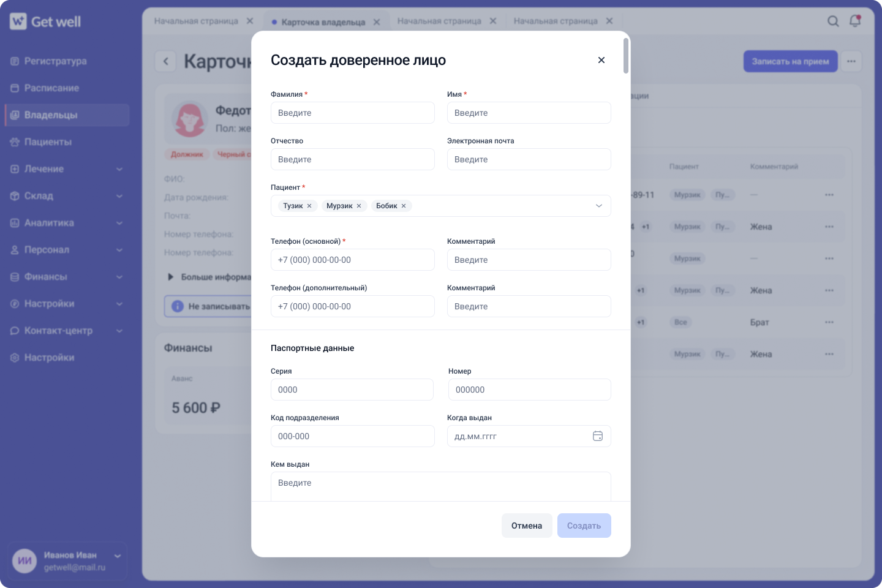This screenshot has height=588, width=882.
Task: Click the Телефон (основной) field
Action: [353, 260]
